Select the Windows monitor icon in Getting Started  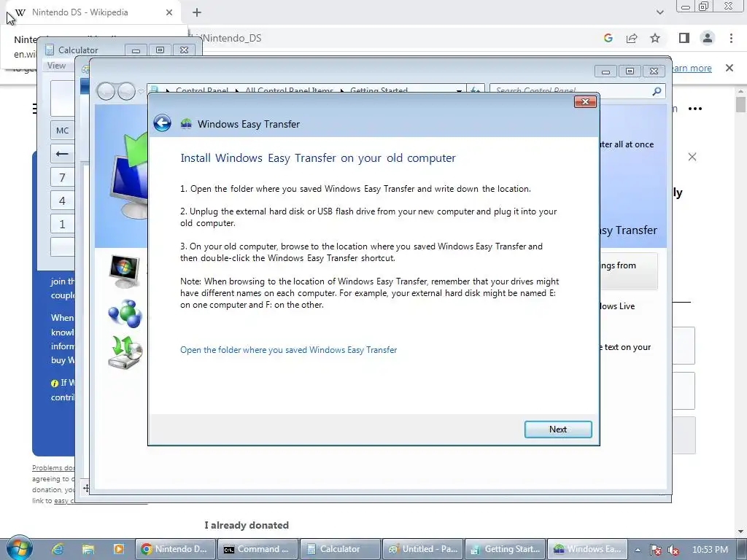pyautogui.click(x=124, y=271)
